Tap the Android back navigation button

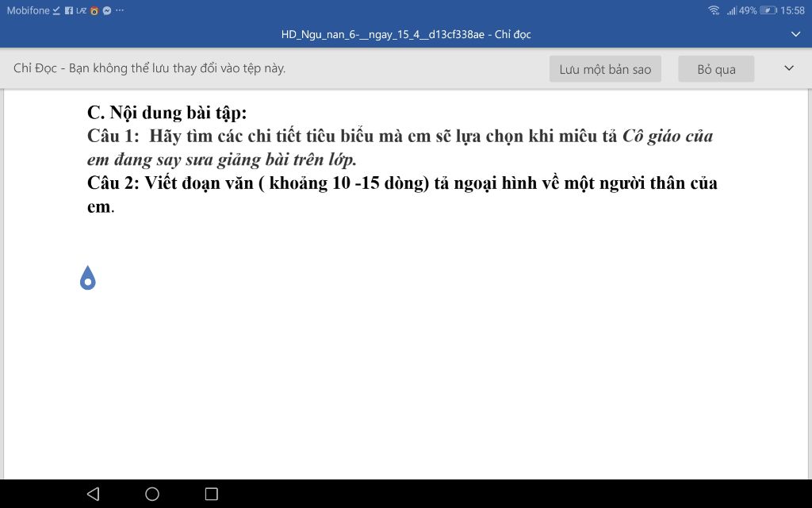[93, 494]
